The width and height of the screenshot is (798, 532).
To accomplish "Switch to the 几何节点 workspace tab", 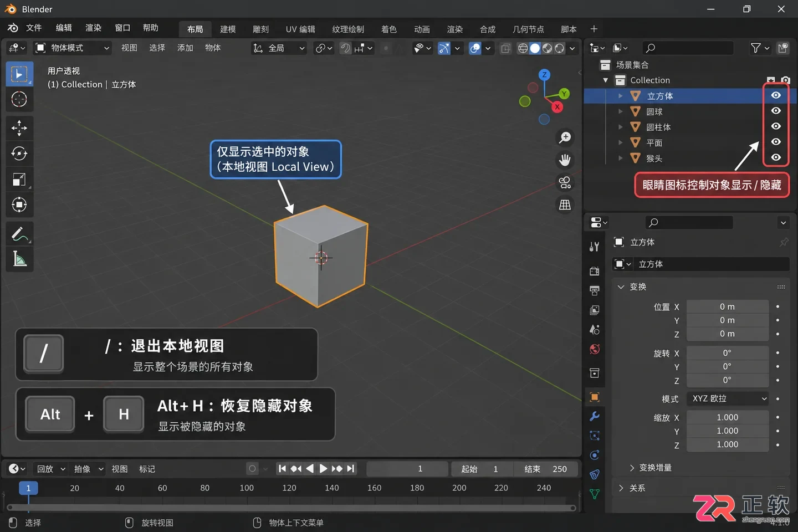I will pyautogui.click(x=528, y=29).
